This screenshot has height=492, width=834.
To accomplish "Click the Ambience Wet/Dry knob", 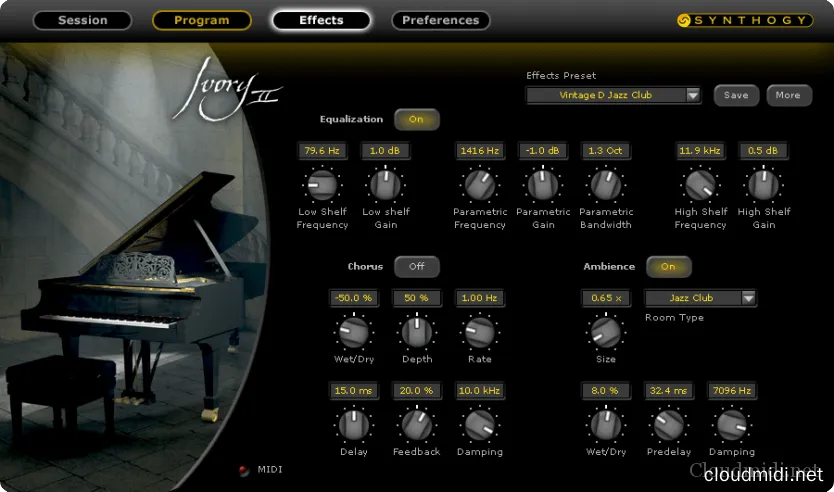I will click(606, 424).
